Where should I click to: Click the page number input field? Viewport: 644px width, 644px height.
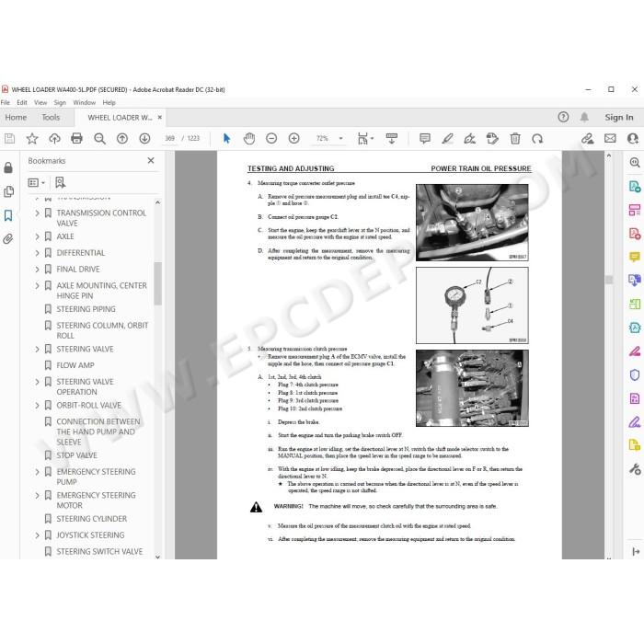tap(169, 139)
